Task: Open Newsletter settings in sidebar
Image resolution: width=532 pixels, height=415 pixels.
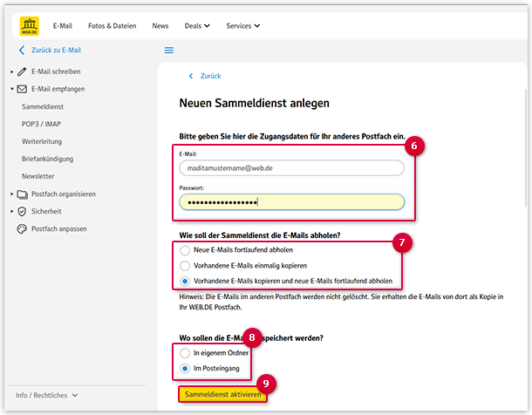Action: click(38, 176)
